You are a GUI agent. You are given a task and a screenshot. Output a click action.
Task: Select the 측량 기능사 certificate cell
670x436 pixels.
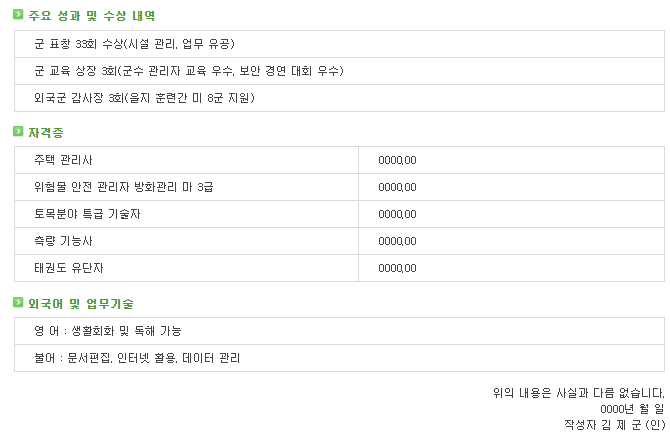click(186, 241)
